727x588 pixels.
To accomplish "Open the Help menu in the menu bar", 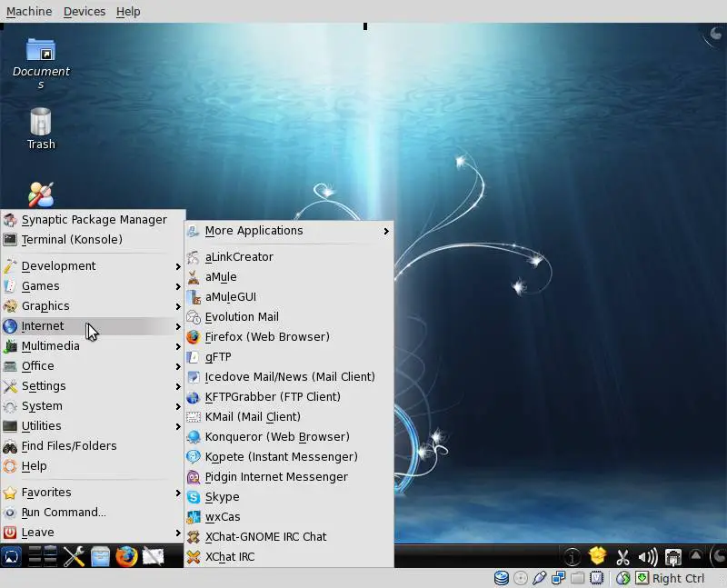I will pos(128,11).
